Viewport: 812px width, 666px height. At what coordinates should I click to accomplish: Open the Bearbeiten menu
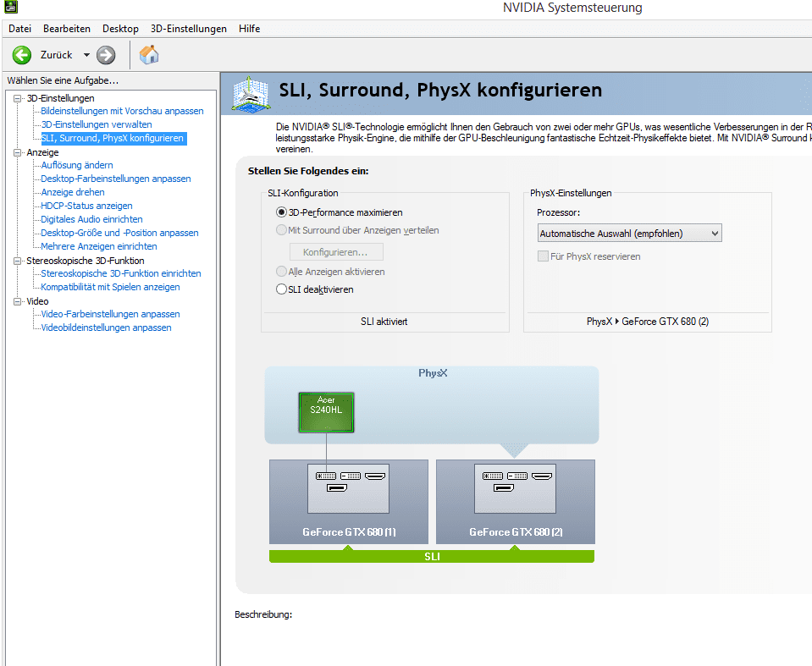(x=67, y=29)
